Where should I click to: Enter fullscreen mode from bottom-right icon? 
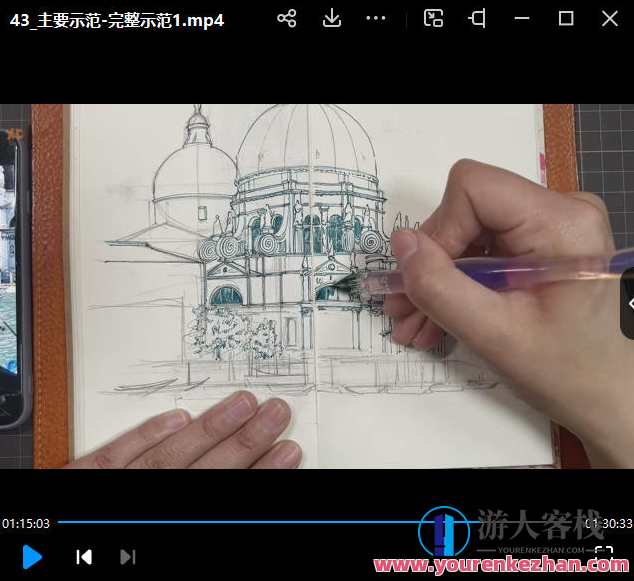(x=603, y=553)
